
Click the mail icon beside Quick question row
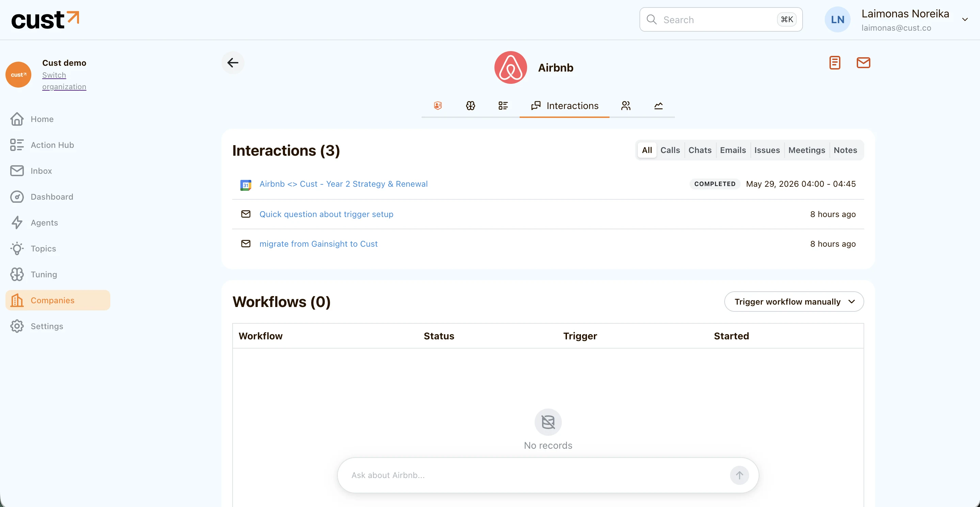point(246,214)
